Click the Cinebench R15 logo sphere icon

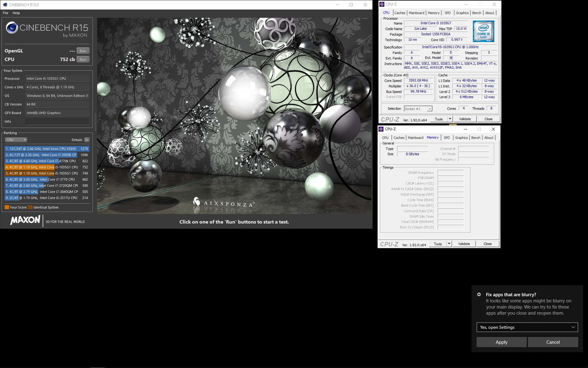click(x=12, y=28)
